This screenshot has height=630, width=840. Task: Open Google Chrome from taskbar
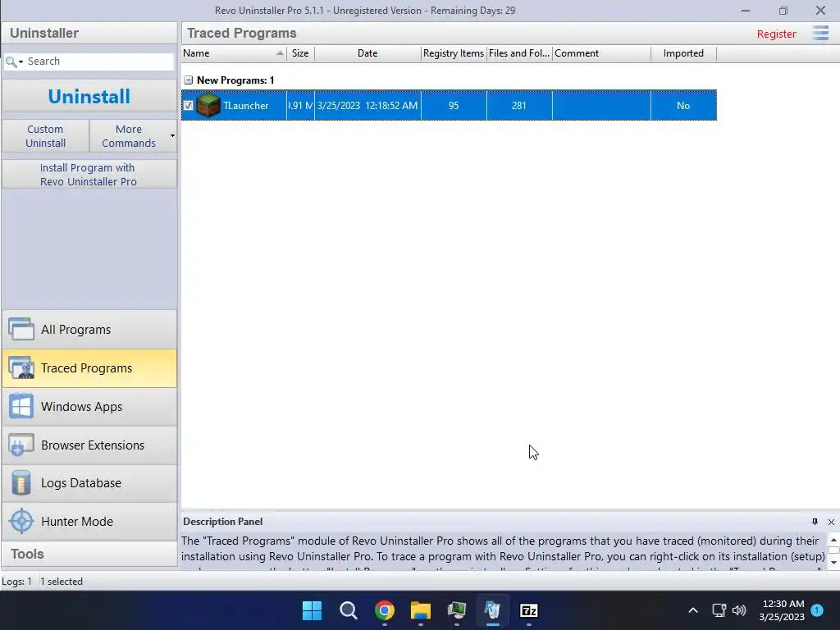pyautogui.click(x=385, y=610)
